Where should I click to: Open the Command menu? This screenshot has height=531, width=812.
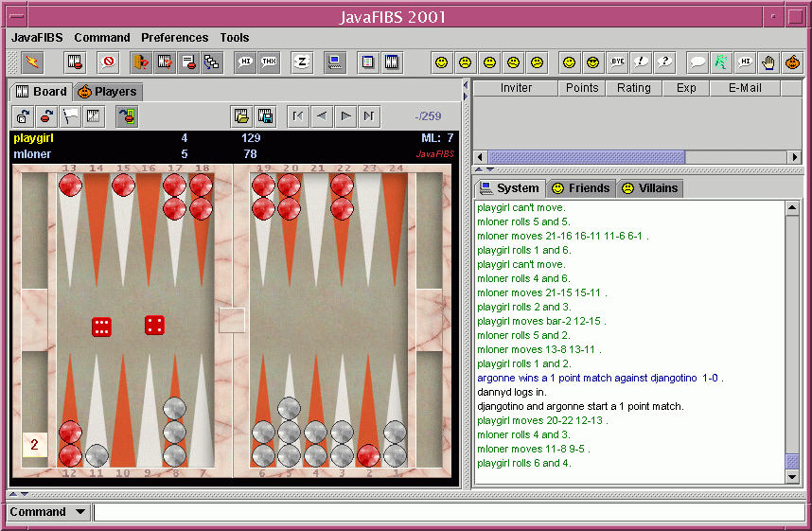pyautogui.click(x=102, y=38)
